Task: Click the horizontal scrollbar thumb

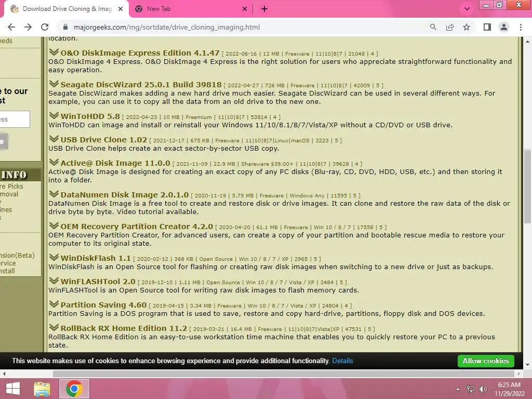Action: [284, 374]
